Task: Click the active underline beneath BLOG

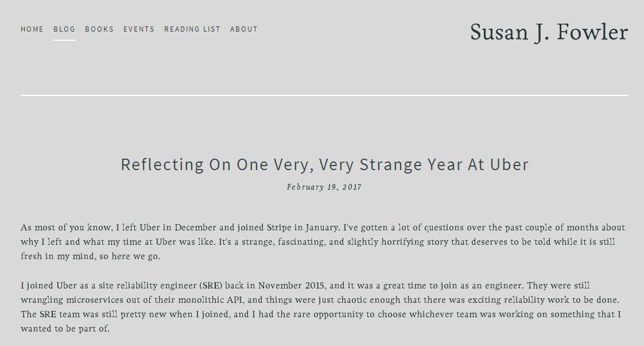Action: [64, 40]
